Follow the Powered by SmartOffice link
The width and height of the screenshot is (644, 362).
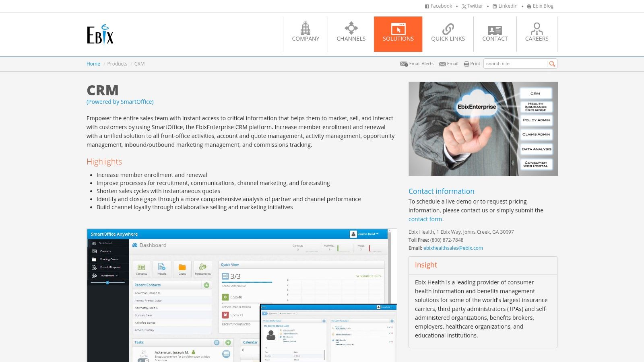(120, 102)
